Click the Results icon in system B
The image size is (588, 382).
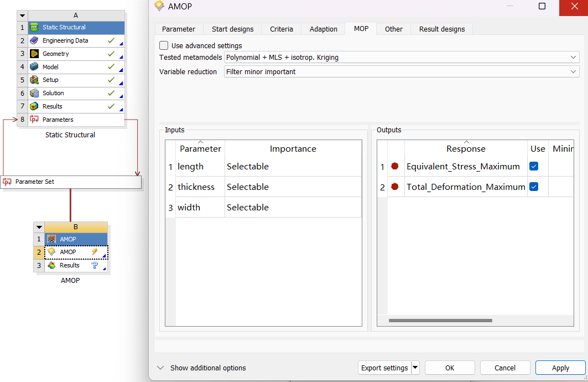pyautogui.click(x=52, y=265)
